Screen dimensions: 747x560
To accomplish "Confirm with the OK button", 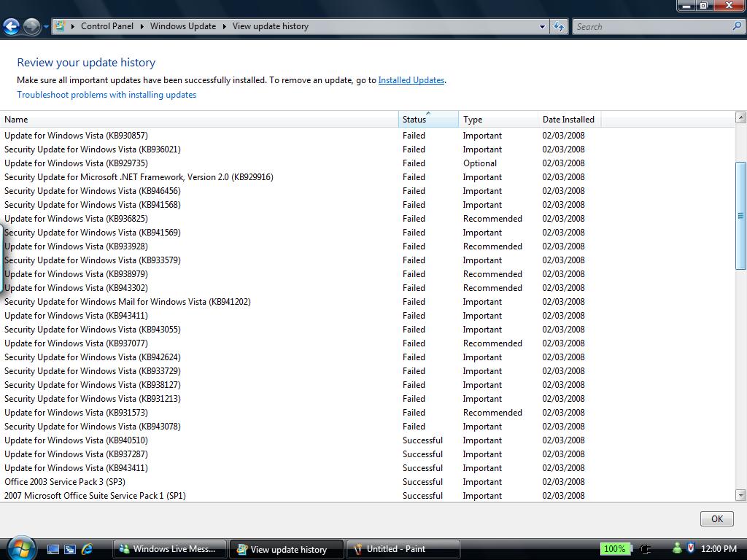I will point(716,518).
